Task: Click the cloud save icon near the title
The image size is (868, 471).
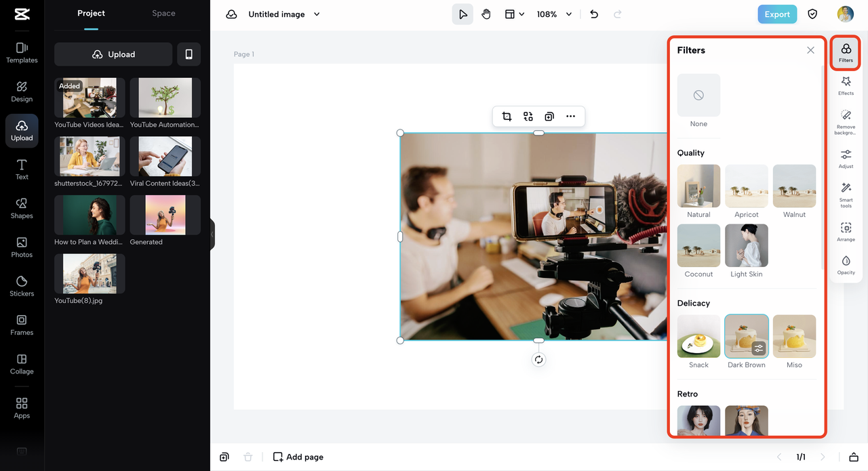Action: (x=232, y=14)
